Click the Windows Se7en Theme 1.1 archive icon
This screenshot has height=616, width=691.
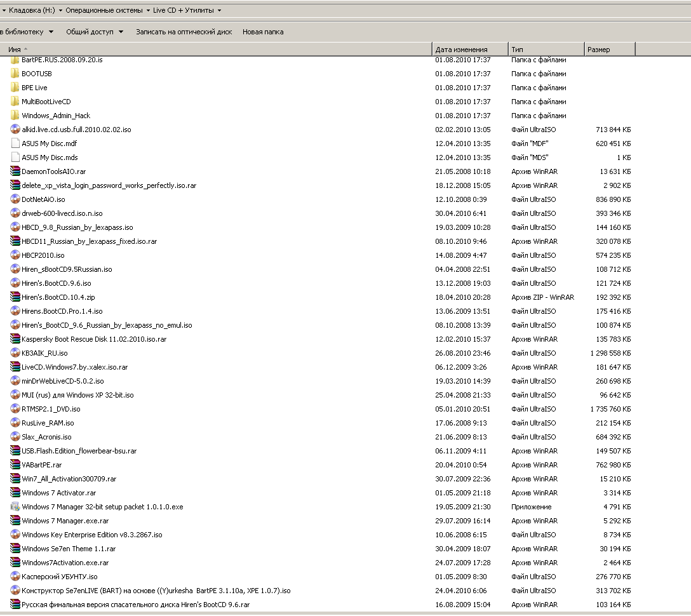pos(15,549)
